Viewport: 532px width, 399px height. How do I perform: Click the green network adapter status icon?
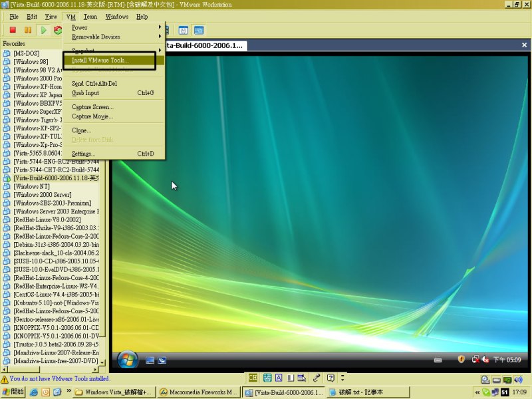click(507, 380)
